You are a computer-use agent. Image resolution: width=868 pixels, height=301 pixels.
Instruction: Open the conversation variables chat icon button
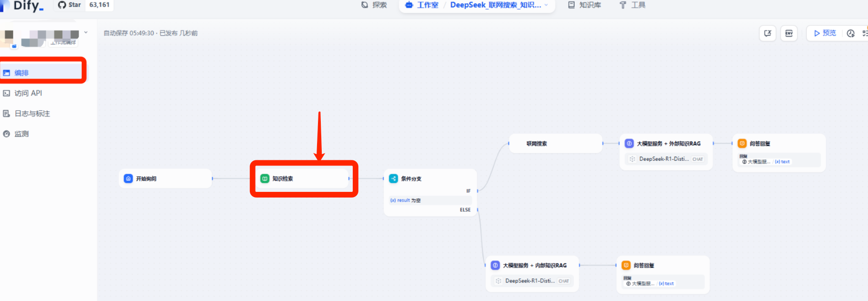(767, 33)
